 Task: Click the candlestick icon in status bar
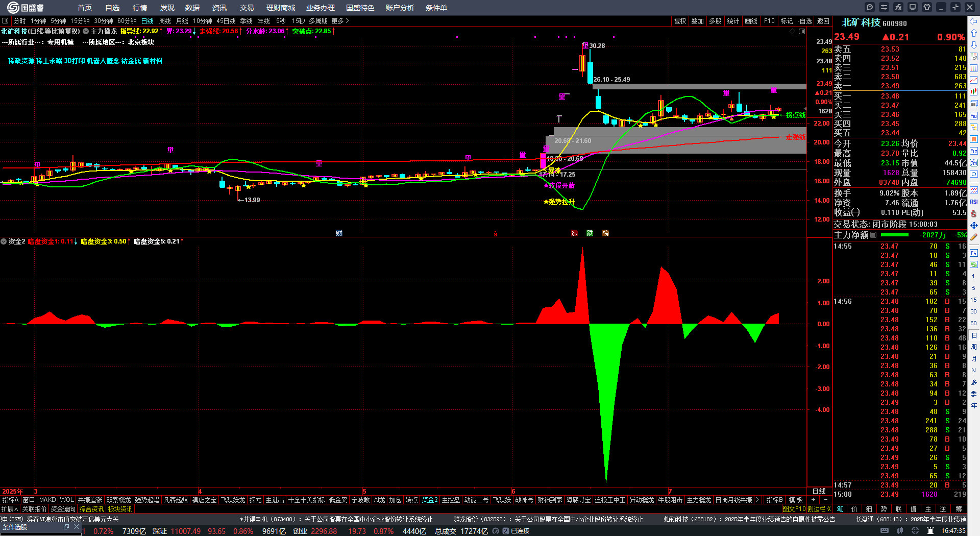(900, 531)
